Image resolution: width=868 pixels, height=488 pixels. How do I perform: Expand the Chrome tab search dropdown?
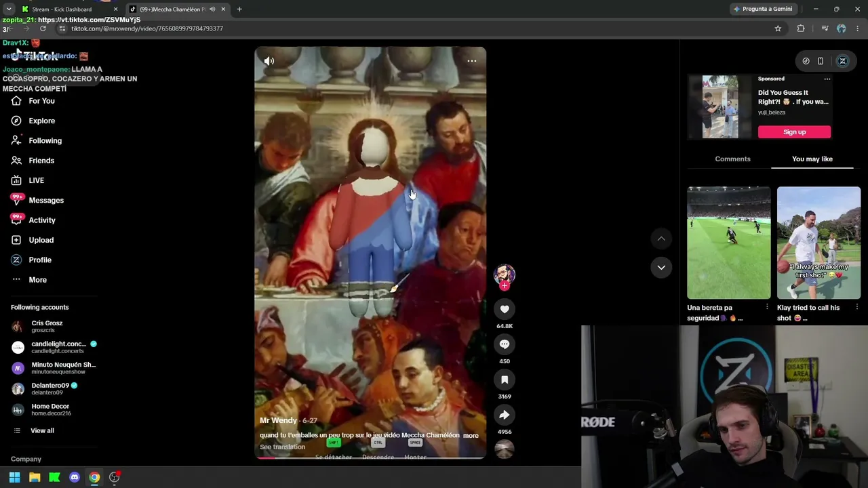click(9, 9)
